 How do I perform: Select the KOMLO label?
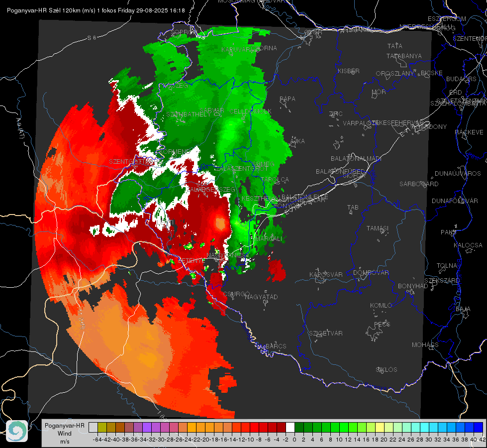click(x=381, y=306)
